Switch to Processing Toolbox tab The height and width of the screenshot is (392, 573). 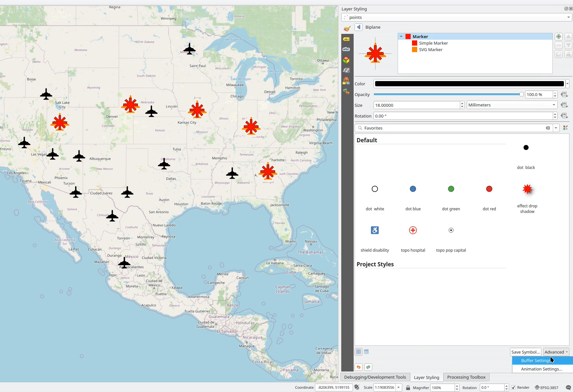click(x=466, y=377)
